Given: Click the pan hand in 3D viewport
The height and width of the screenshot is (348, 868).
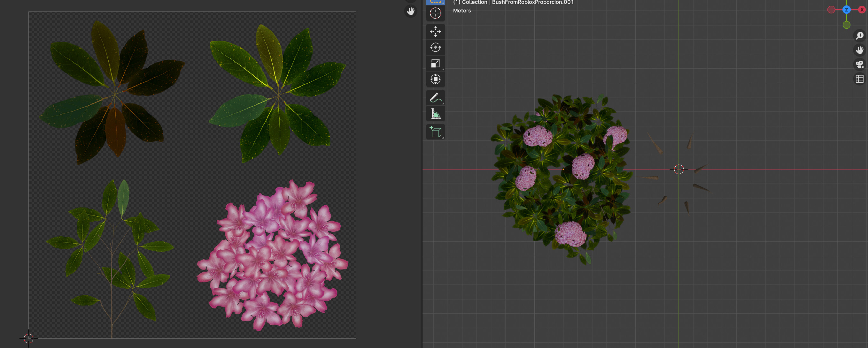Looking at the screenshot, I should tap(860, 50).
